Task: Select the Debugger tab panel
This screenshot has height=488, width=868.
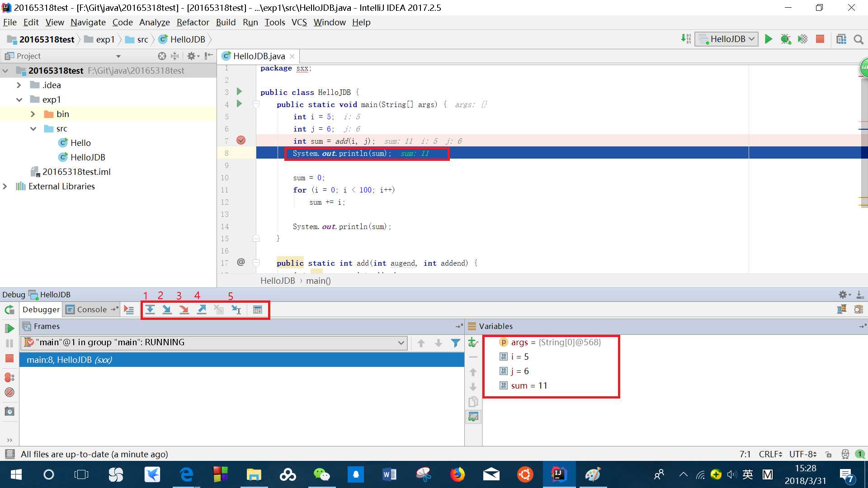Action: [x=41, y=309]
